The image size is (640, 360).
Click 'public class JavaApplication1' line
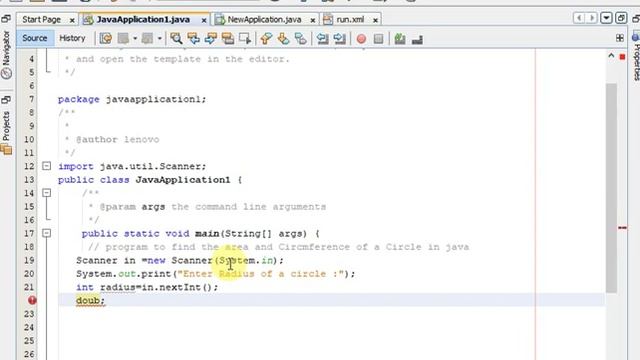pyautogui.click(x=150, y=180)
